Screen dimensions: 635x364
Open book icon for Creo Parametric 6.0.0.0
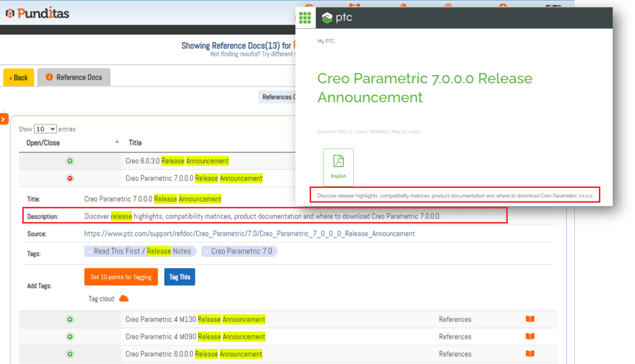(x=529, y=354)
